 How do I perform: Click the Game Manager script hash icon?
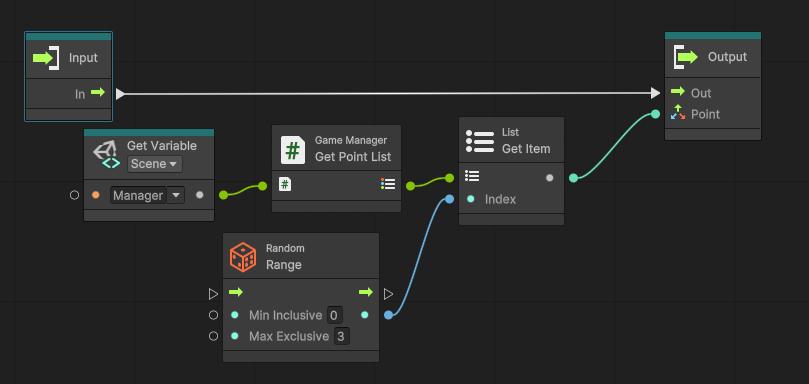click(293, 150)
